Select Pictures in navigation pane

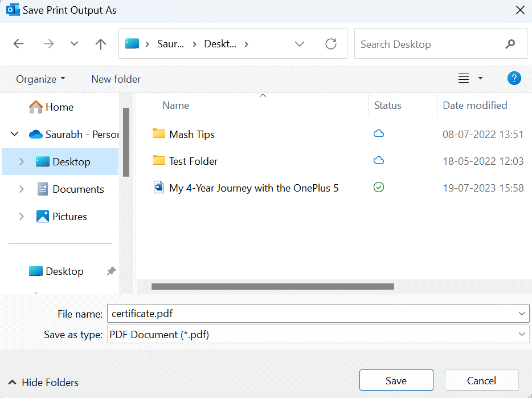coord(62,216)
